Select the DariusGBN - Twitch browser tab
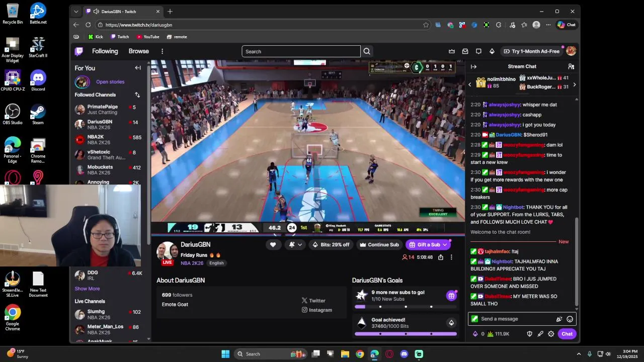This screenshot has height=362, width=644. 123,12
